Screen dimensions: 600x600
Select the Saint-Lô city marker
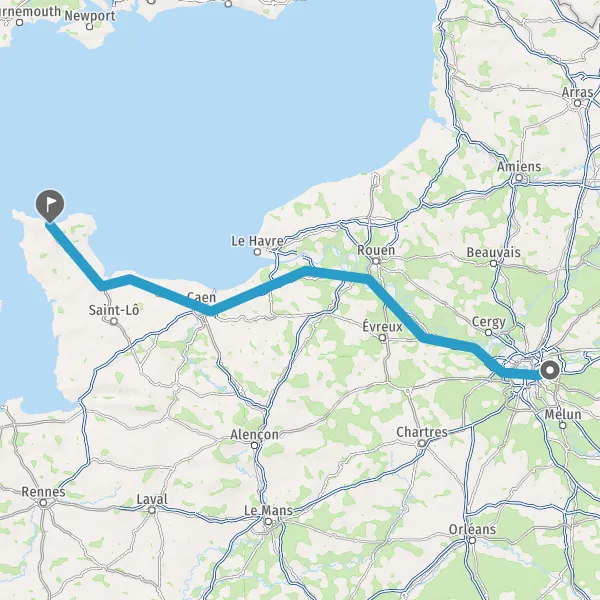[x=114, y=321]
